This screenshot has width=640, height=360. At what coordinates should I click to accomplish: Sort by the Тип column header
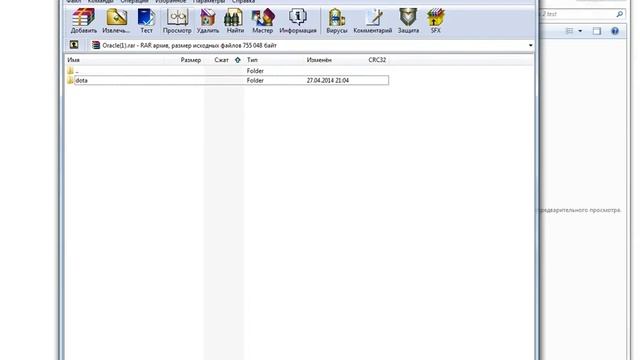[252, 60]
